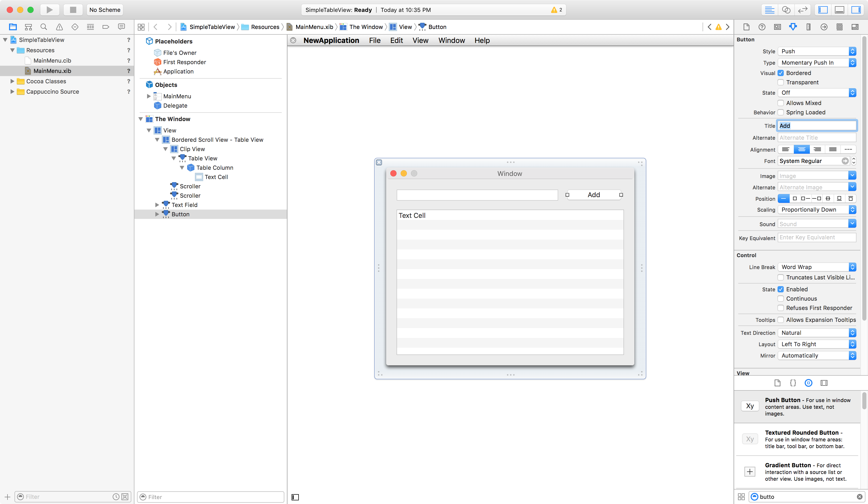This screenshot has width=868, height=504.
Task: Enable Spring Loaded behavior
Action: 781,112
